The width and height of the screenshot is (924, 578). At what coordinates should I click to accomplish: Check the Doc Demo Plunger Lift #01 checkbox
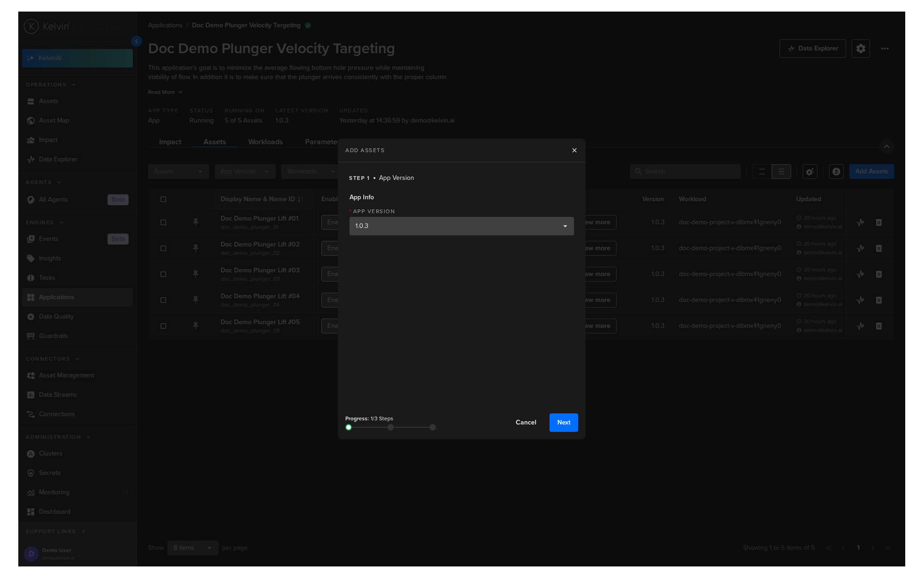click(x=163, y=223)
